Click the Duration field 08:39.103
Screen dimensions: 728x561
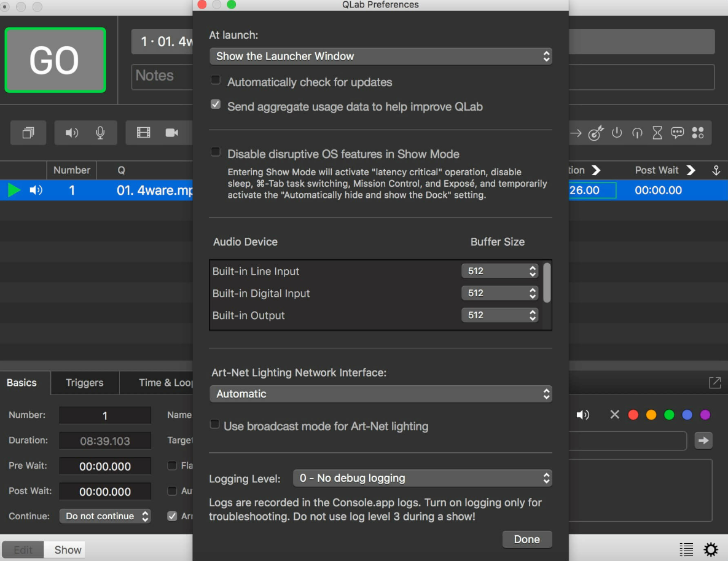(105, 441)
